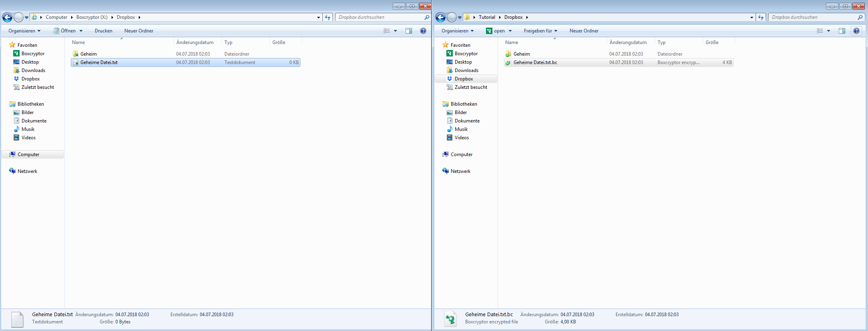Click Tutorial breadcrumb in right address bar
The width and height of the screenshot is (868, 331).
coord(487,17)
